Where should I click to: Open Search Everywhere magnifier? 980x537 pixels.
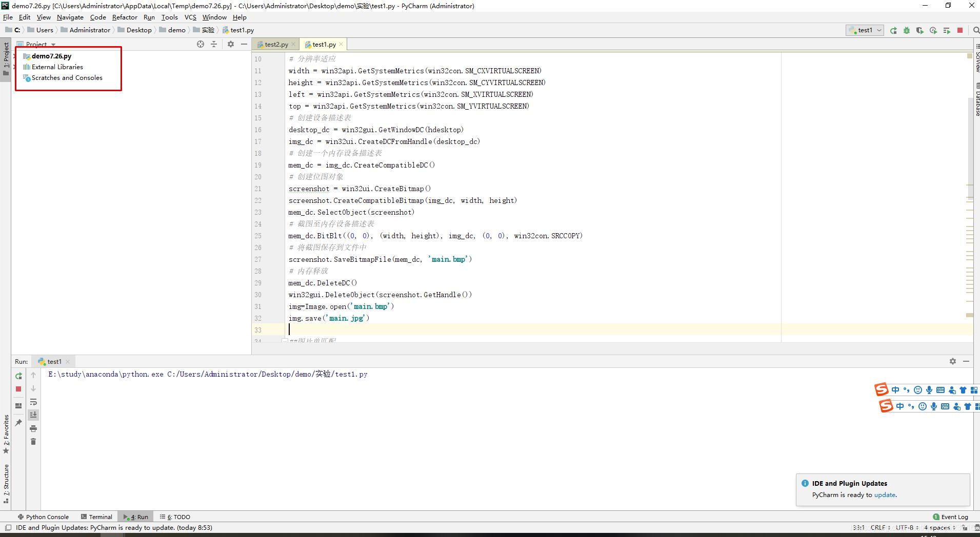click(x=976, y=30)
